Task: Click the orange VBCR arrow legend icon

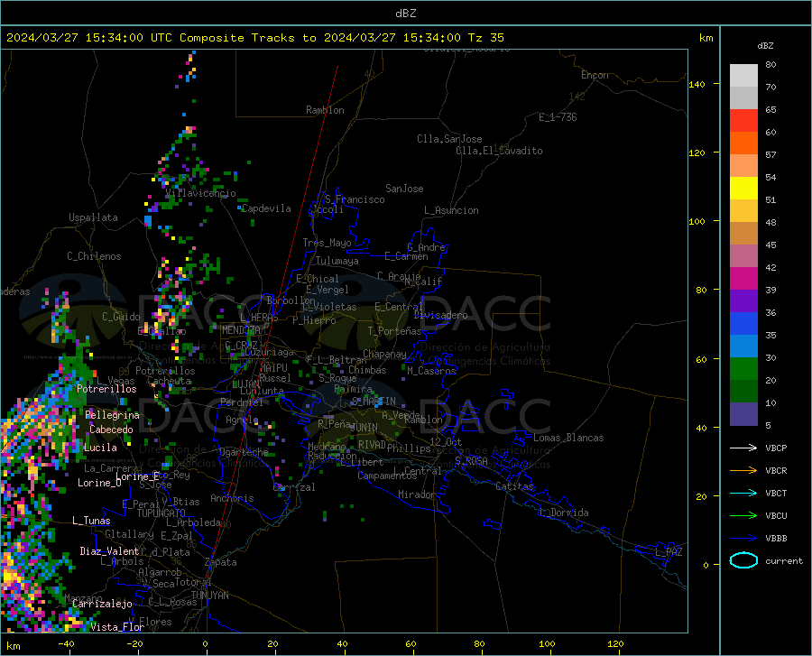Action: click(x=743, y=471)
